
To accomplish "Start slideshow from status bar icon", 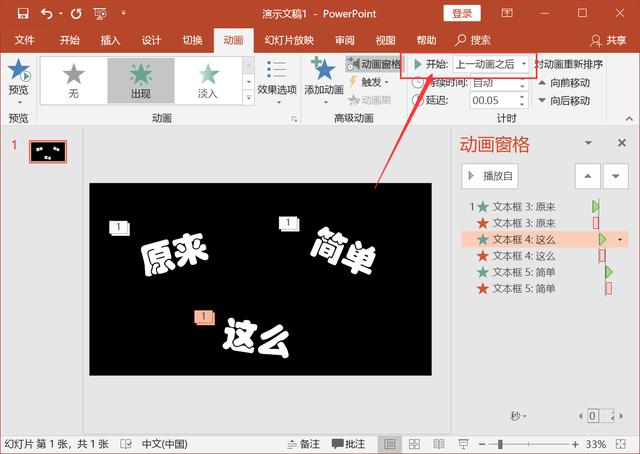I will click(463, 444).
